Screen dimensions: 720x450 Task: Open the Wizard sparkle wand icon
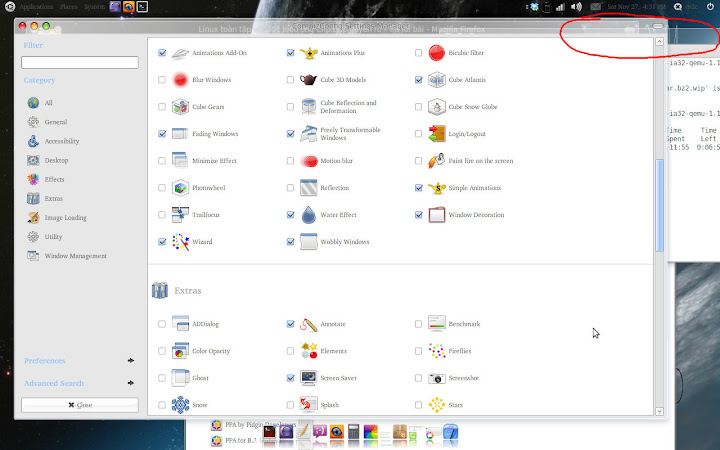pyautogui.click(x=180, y=242)
